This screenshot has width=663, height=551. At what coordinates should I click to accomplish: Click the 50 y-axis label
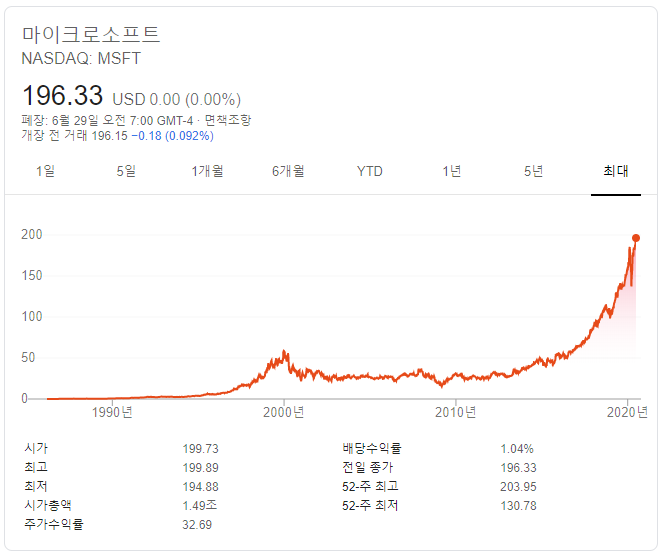(28, 358)
